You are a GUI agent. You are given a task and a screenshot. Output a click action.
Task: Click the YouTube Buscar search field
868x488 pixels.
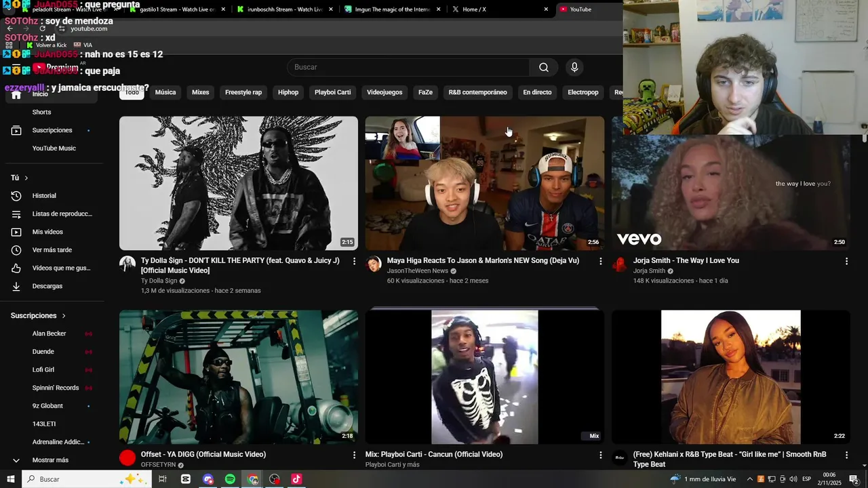click(x=408, y=67)
